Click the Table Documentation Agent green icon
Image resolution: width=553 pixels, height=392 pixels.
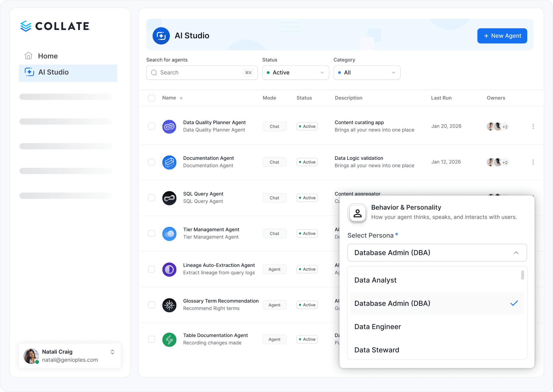(169, 339)
